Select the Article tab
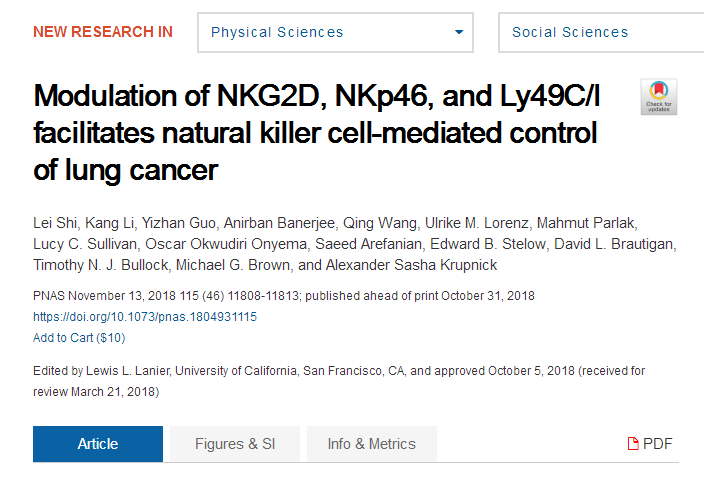Image resolution: width=704 pixels, height=487 pixels. pos(98,443)
